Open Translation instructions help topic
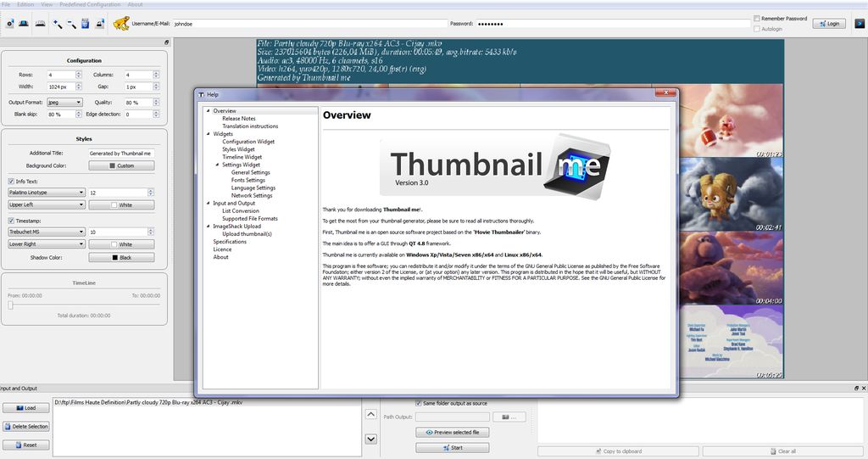The height and width of the screenshot is (459, 868). 250,126
